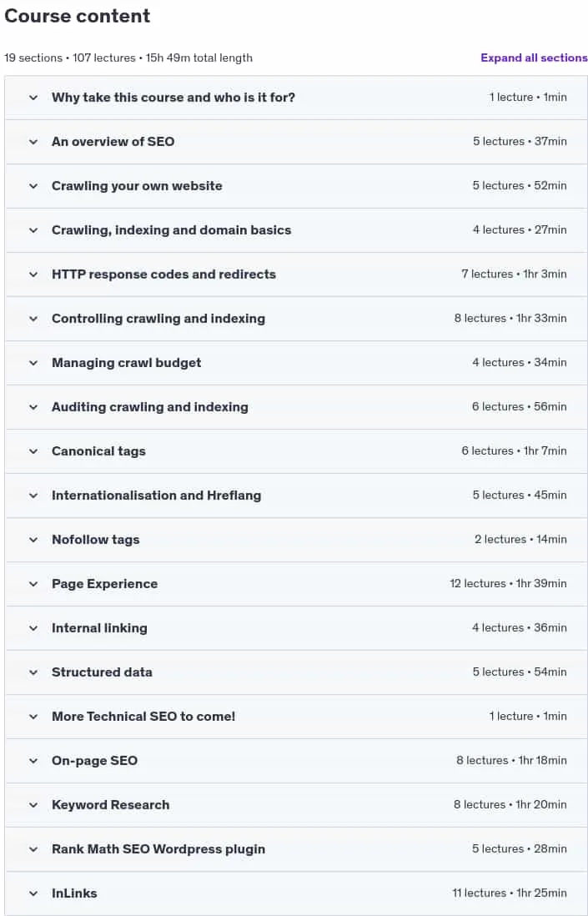Click chevron beside 'More Technical SEO to come!'

[x=33, y=717]
